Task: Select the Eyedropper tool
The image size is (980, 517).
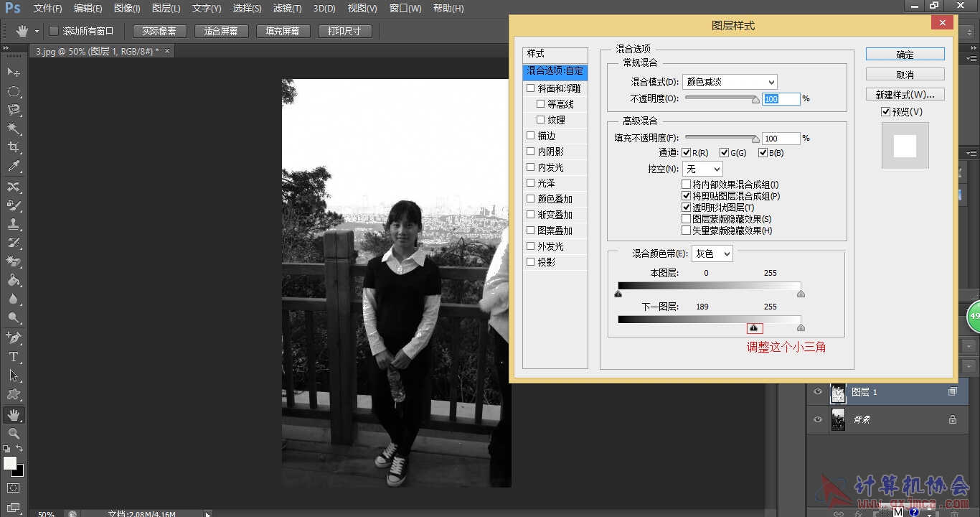Action: tap(14, 166)
